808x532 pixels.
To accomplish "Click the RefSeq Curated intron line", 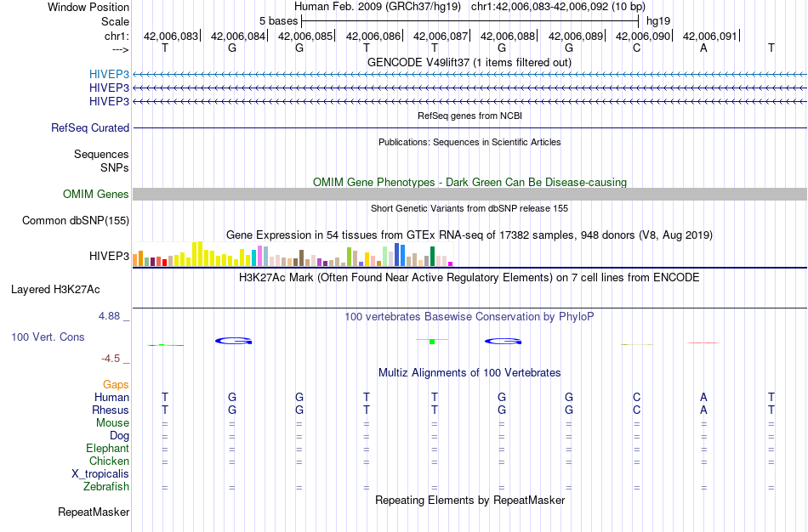I will pos(469,127).
